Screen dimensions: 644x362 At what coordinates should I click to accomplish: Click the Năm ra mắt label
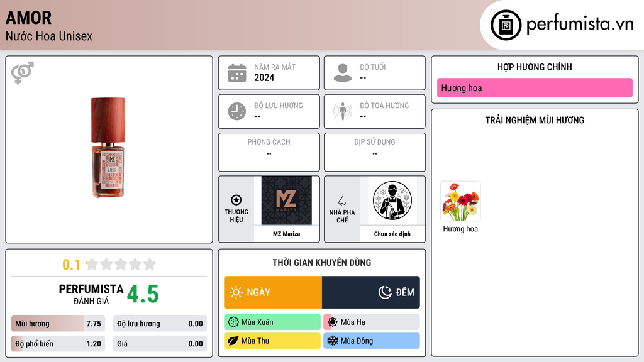click(x=275, y=67)
